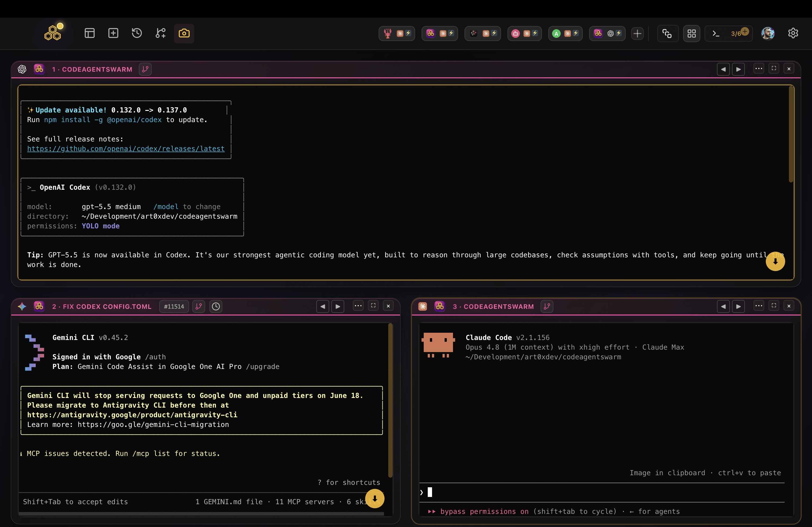This screenshot has width=812, height=527.
Task: Click the goo.gle/gemini-cli-migration link
Action: 153,424
